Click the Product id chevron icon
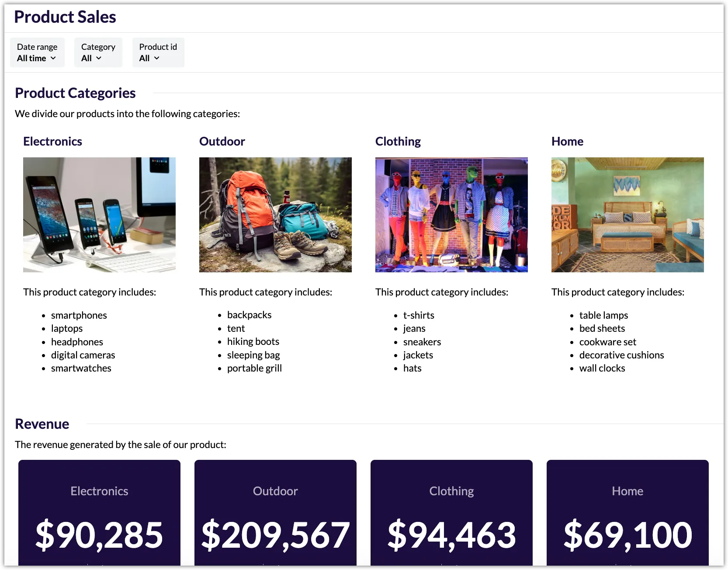728x570 pixels. (x=156, y=58)
